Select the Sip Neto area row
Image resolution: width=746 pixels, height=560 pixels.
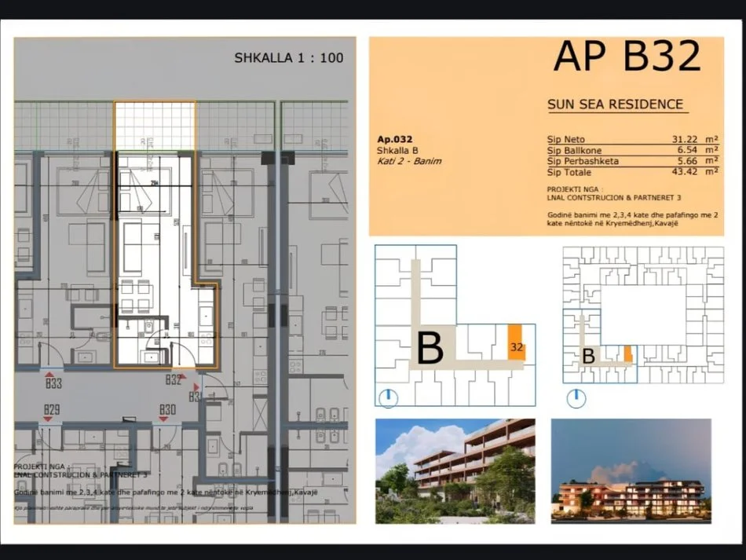point(633,139)
